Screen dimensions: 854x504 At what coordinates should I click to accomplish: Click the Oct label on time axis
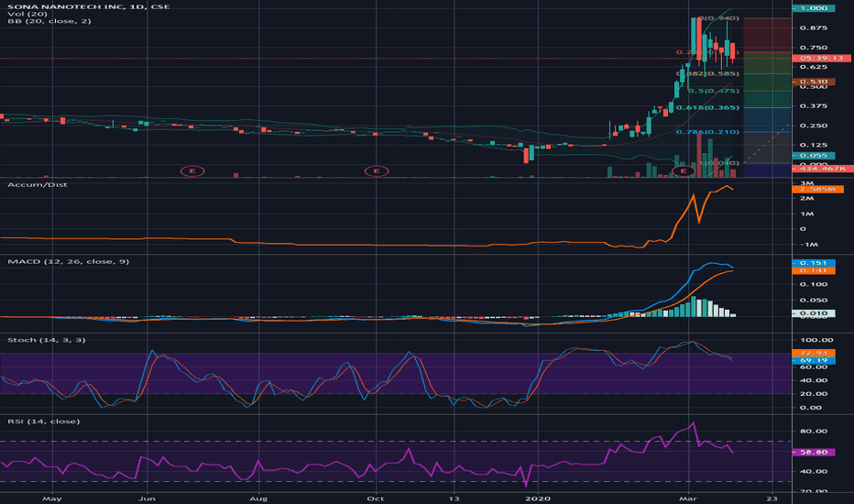tap(376, 499)
